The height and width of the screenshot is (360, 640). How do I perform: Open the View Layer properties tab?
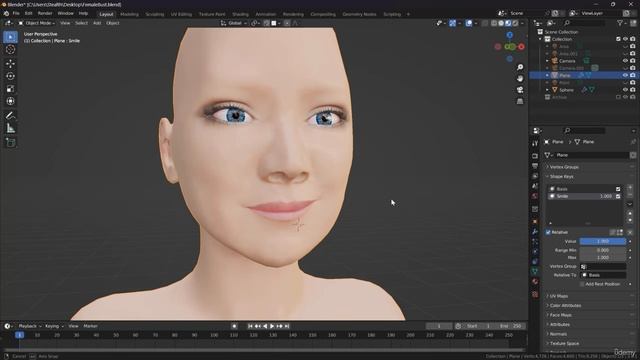[535, 176]
